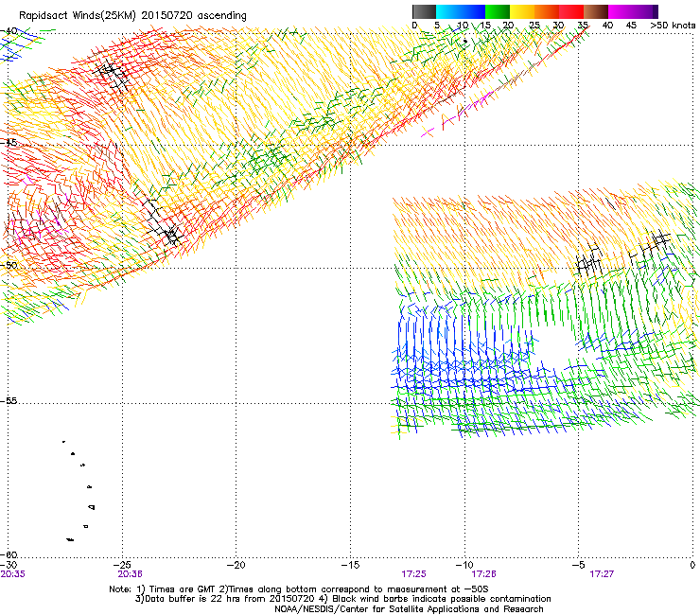Click the -25 longitude axis label
The width and height of the screenshot is (700, 615).
(122, 565)
